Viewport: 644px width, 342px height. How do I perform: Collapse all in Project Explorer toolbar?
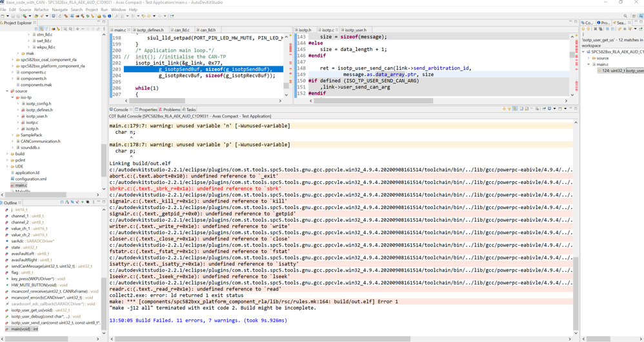tap(37, 29)
